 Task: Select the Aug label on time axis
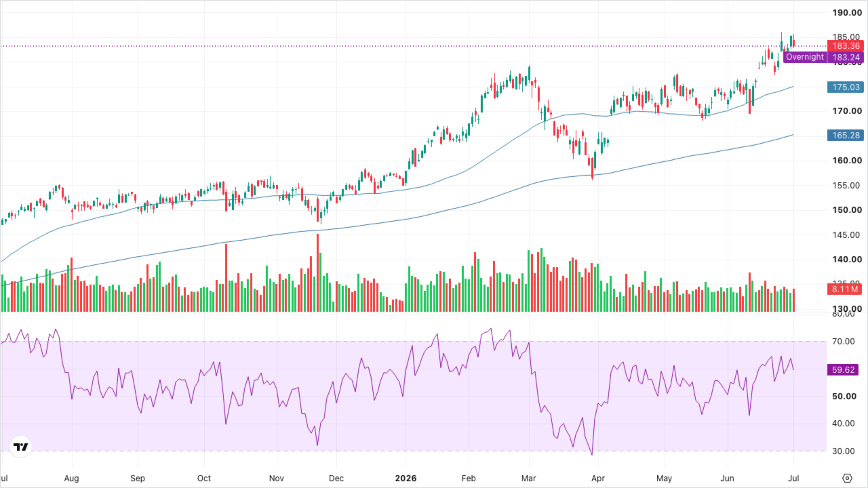coord(72,478)
